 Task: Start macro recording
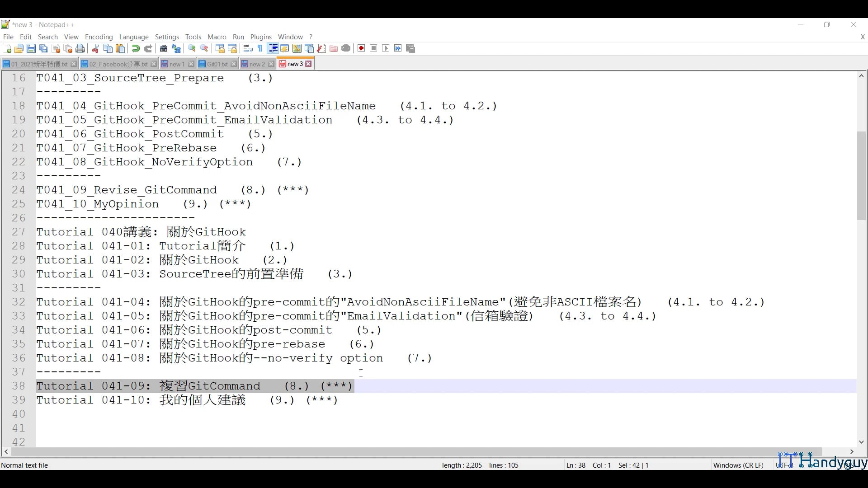(361, 48)
